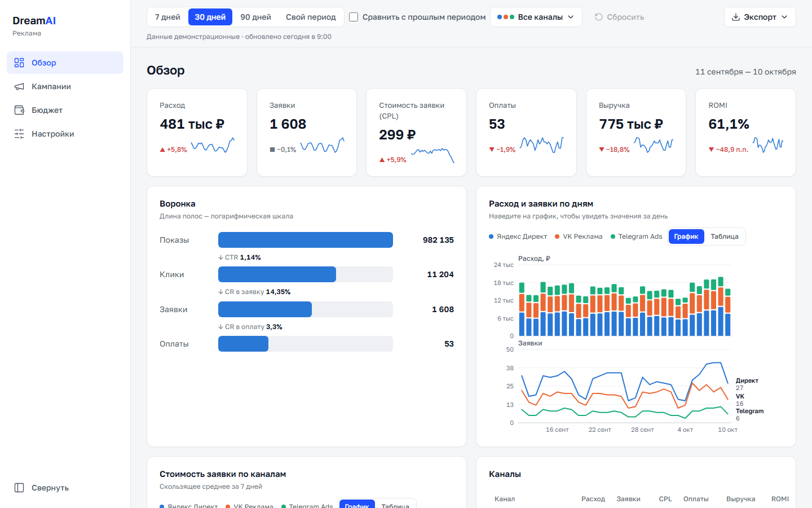The image size is (812, 508).
Task: Click the Оплаты card value 53
Action: pos(497,124)
